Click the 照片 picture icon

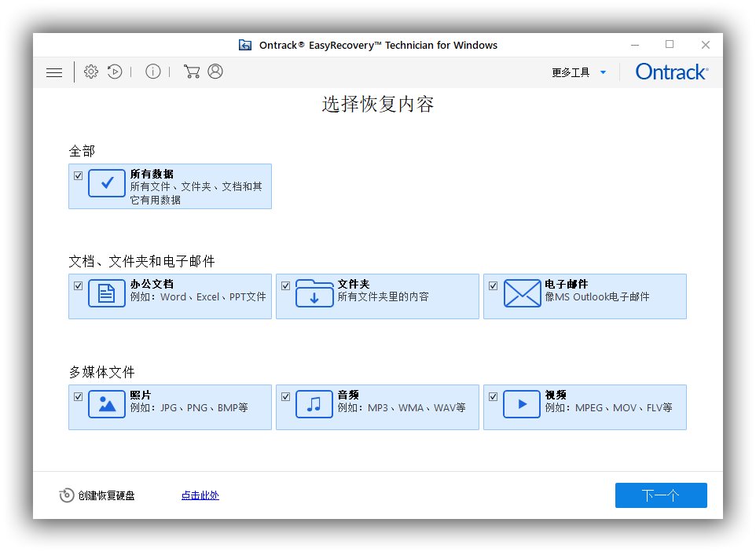[x=107, y=404]
